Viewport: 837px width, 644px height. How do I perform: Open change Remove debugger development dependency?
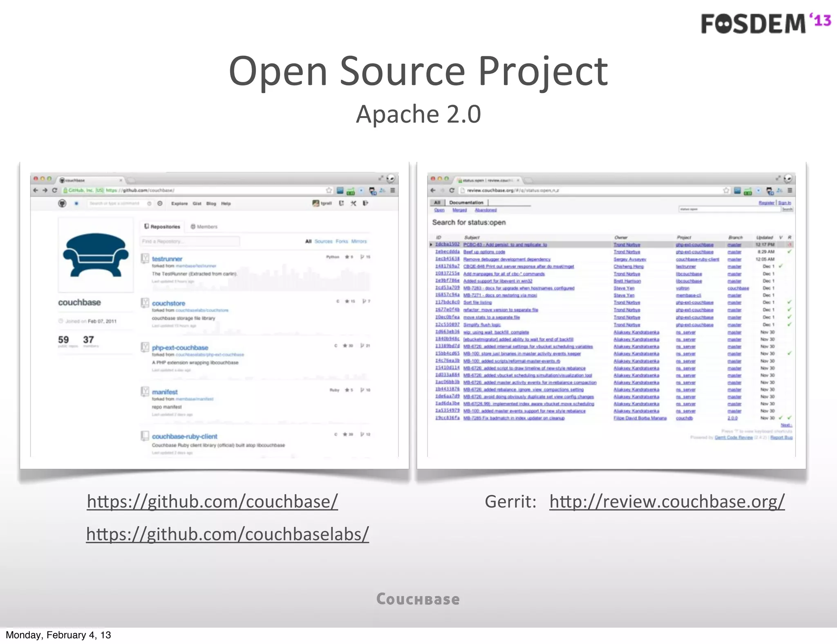507,259
